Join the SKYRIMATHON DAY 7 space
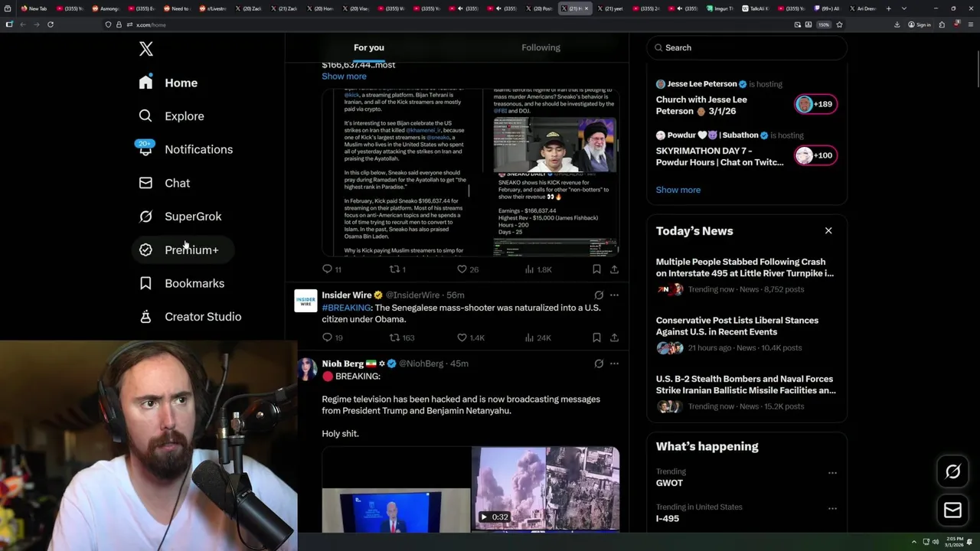This screenshot has height=551, width=980. (x=720, y=156)
